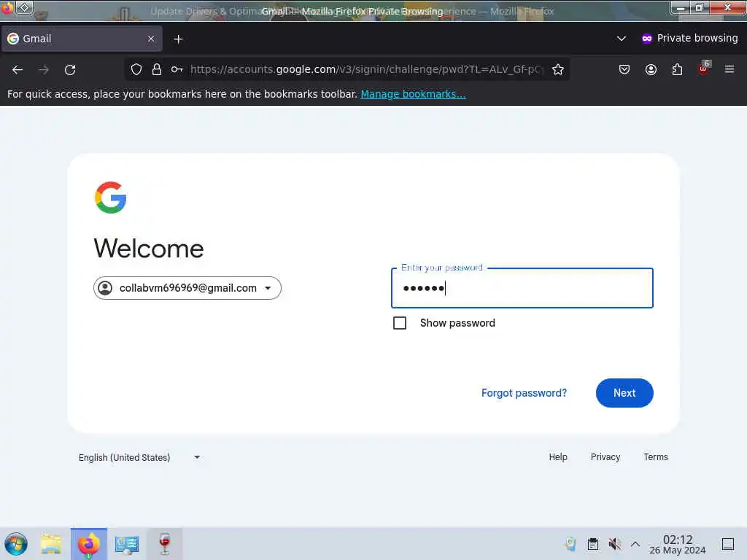This screenshot has width=747, height=560.
Task: Click the clipboard tray icon
Action: 592,544
